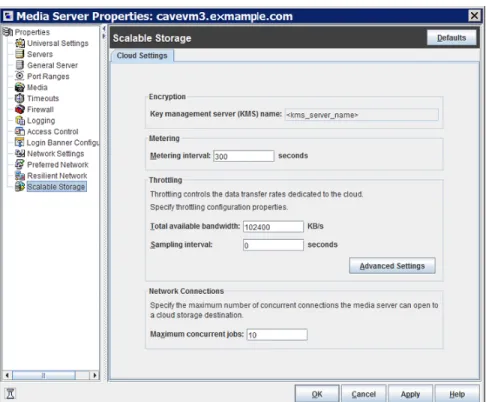Select General Server in the tree
486x402 pixels.
(x=52, y=65)
